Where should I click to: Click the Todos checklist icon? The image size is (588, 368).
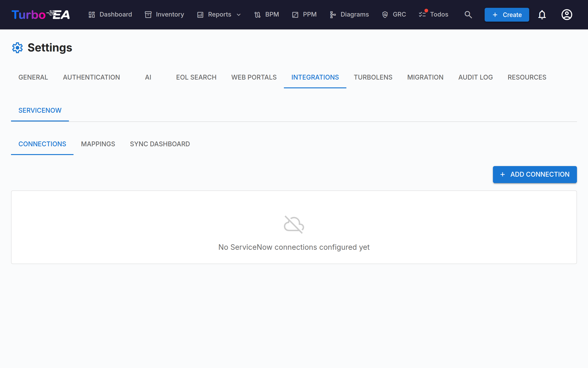pyautogui.click(x=422, y=14)
